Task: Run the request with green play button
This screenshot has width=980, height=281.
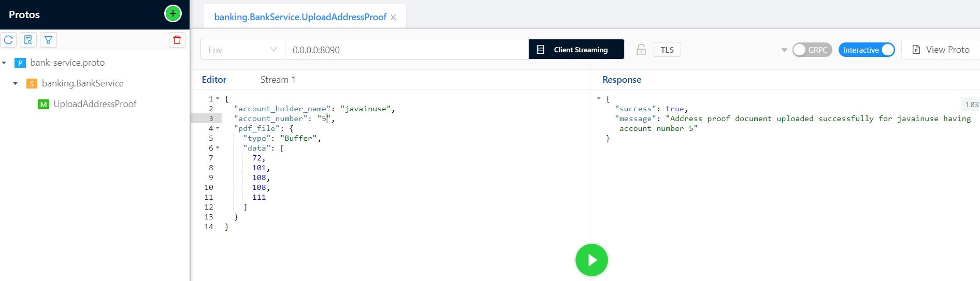Action: point(592,260)
